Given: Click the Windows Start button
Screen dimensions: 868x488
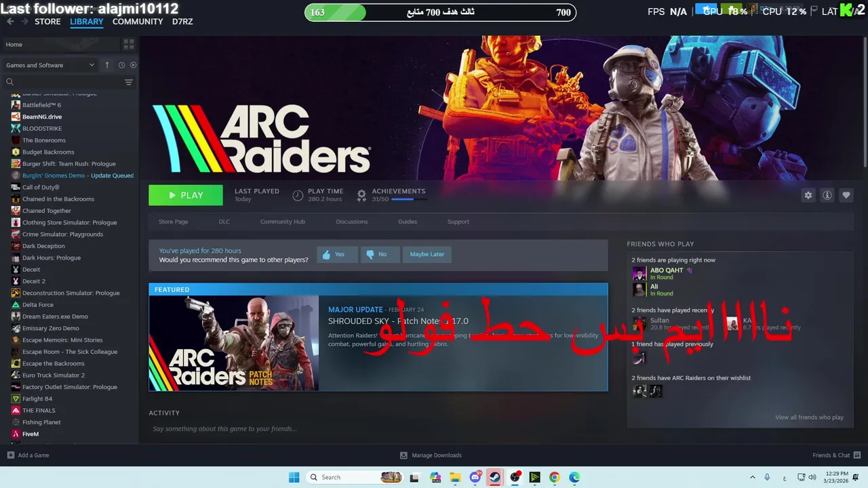Looking at the screenshot, I should coord(294,477).
